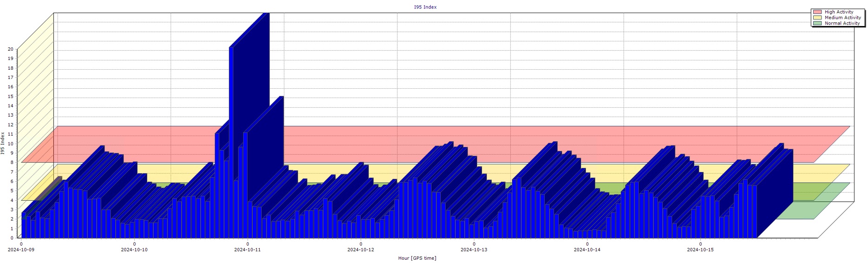Select the 2024-10-13 date marker
Viewport: 868px width, 263px height.
[x=474, y=250]
